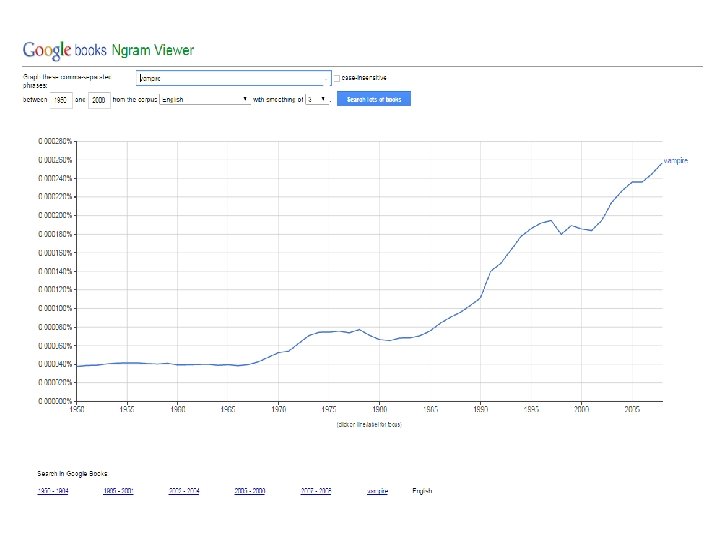
Task: Open the smoothing dropdown set to 3
Action: tap(316, 99)
